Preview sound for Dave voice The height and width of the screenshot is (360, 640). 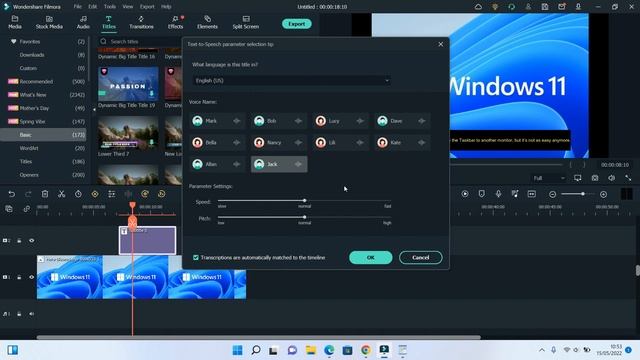422,121
